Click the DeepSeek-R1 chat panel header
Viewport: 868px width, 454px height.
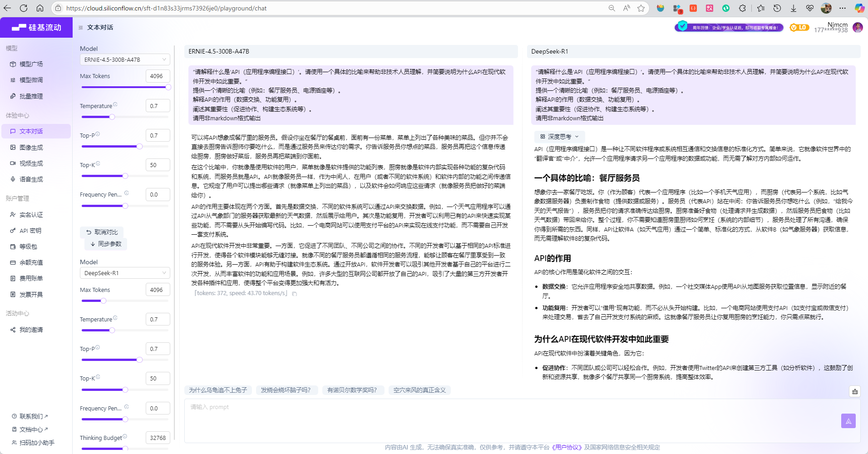click(694, 51)
